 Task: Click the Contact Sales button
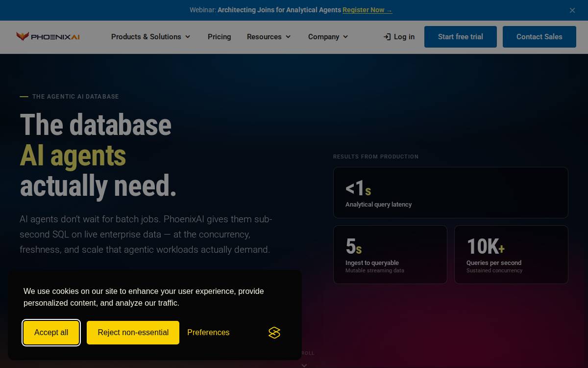539,37
